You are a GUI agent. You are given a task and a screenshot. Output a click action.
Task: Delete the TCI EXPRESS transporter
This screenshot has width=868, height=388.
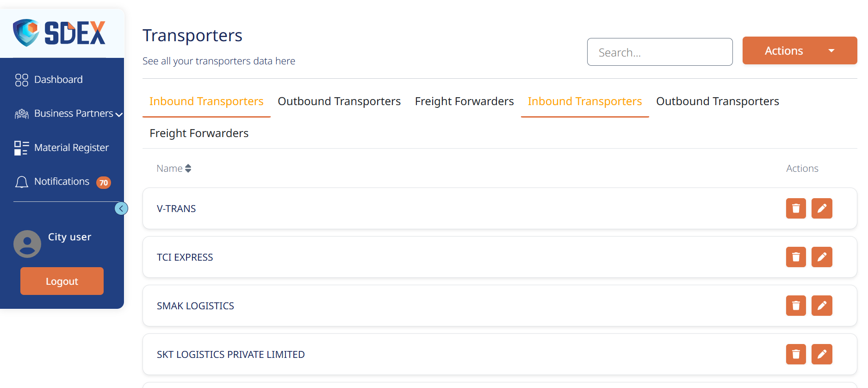796,257
